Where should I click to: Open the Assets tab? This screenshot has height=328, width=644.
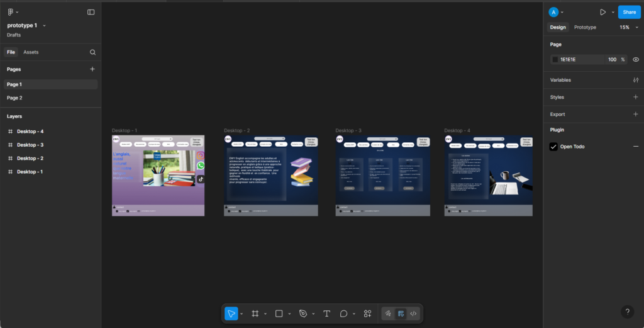[x=31, y=52]
